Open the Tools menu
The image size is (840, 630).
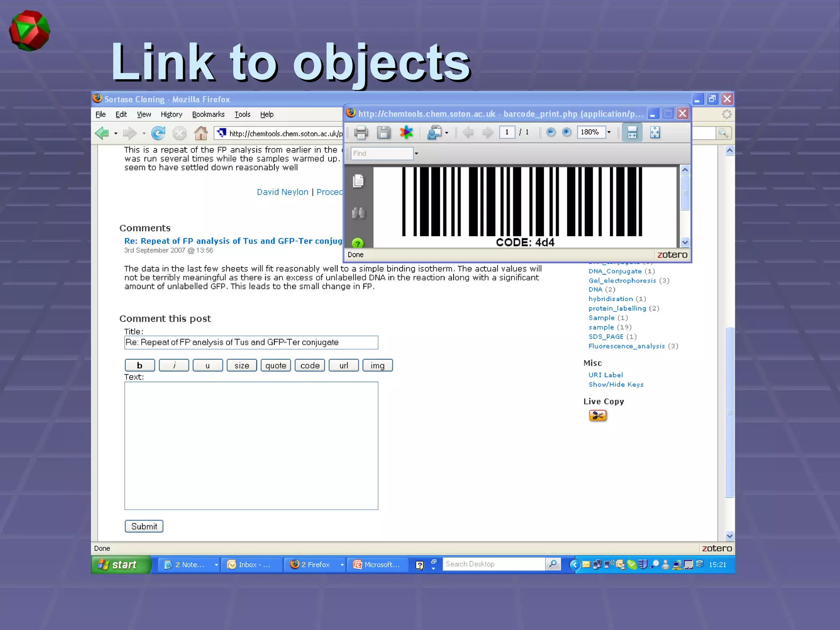pyautogui.click(x=242, y=114)
